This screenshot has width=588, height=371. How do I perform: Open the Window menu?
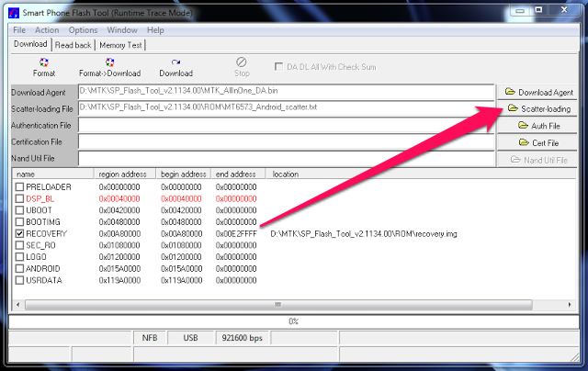pyautogui.click(x=122, y=30)
